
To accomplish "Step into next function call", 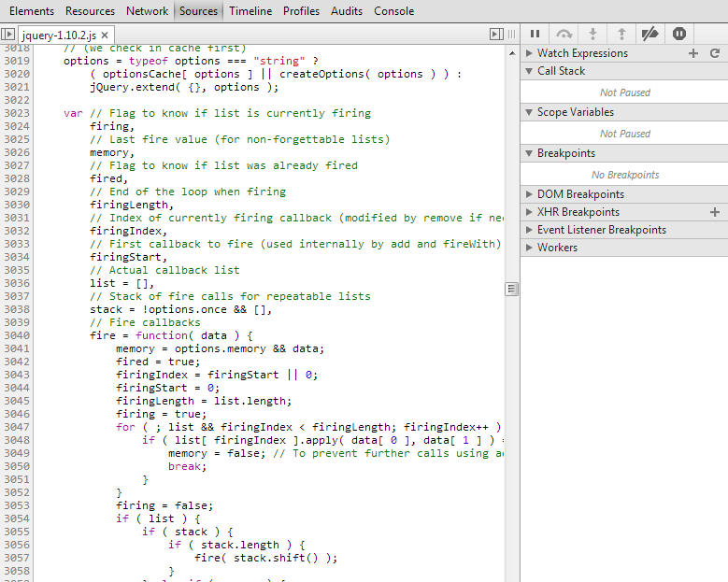I will point(592,34).
